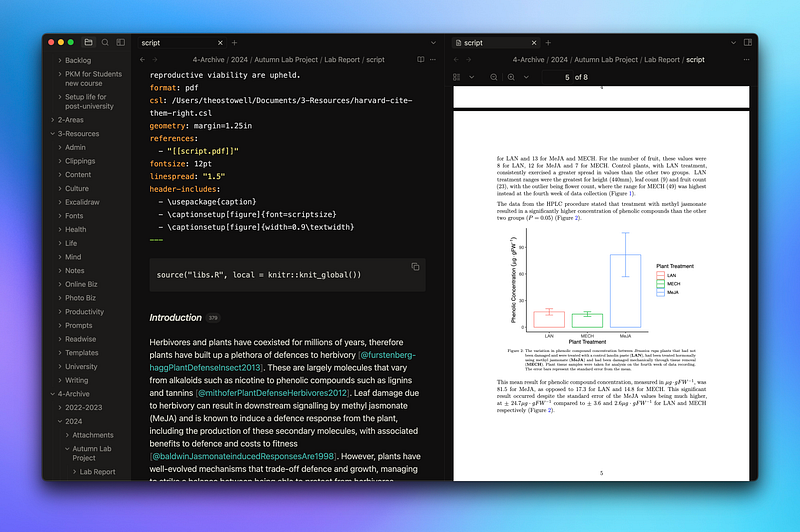This screenshot has width=800, height=532.
Task: Open the Backlog folder
Action: click(78, 60)
